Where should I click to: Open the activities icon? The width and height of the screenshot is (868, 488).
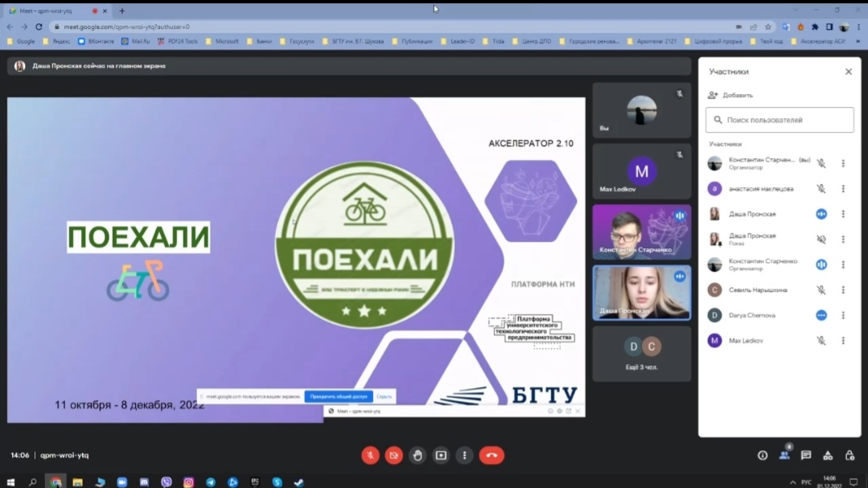[x=828, y=455]
